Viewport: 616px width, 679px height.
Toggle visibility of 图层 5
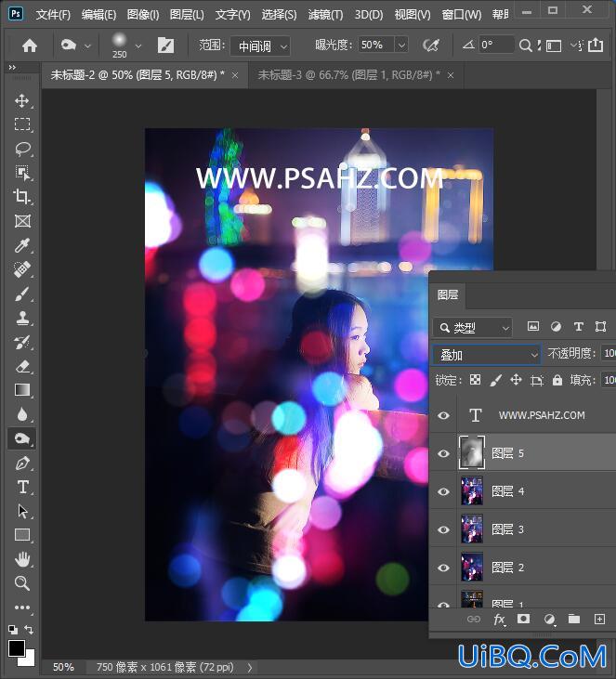(x=443, y=453)
